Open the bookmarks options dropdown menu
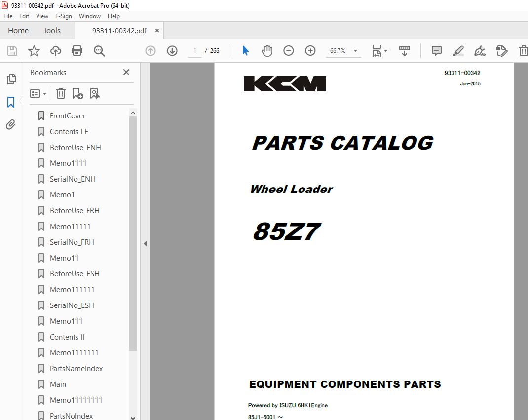This screenshot has width=528, height=420. (x=38, y=93)
